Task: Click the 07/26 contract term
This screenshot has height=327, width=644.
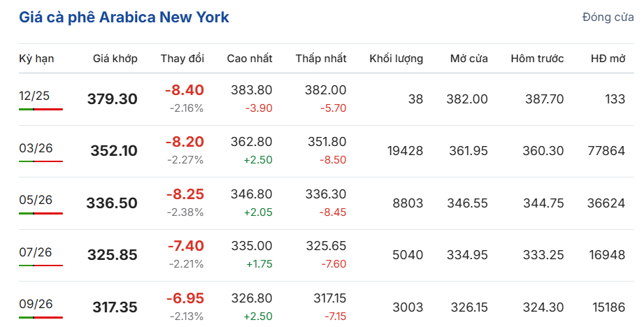Action: pos(36,252)
